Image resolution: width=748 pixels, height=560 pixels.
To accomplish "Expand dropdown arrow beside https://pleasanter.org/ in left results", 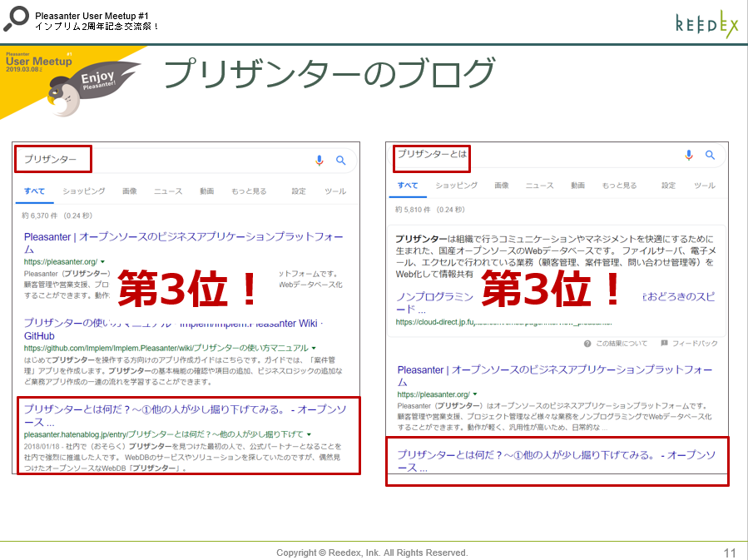I will click(x=102, y=262).
